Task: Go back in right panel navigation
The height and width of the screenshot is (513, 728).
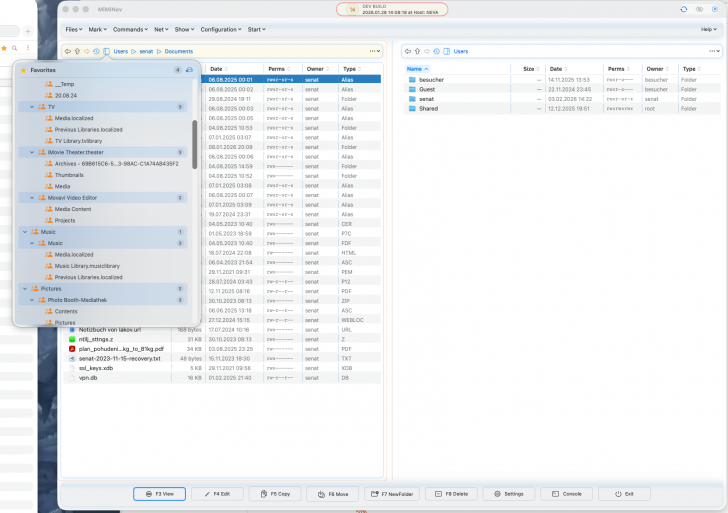Action: (x=408, y=52)
